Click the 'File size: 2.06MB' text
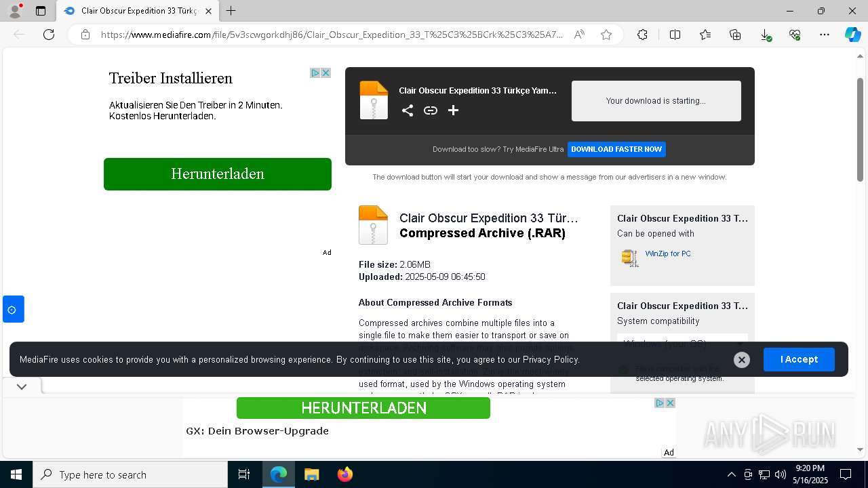This screenshot has width=868, height=488. pyautogui.click(x=395, y=264)
